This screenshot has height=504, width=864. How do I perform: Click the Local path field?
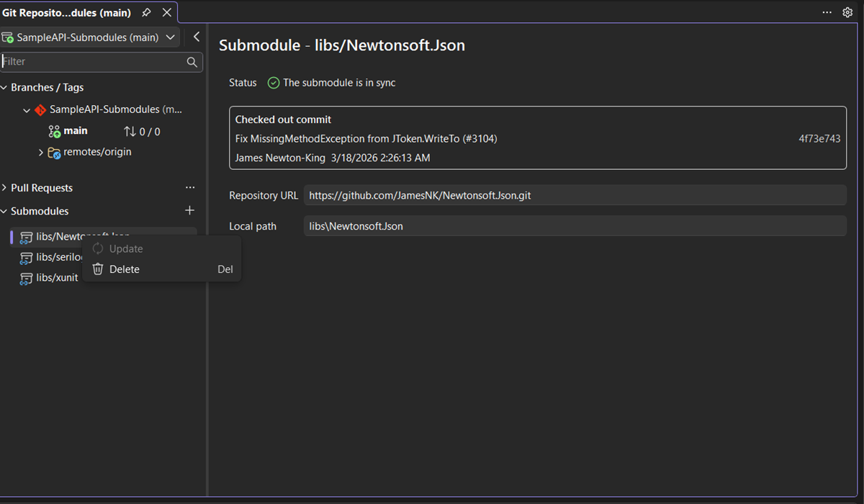pos(575,226)
